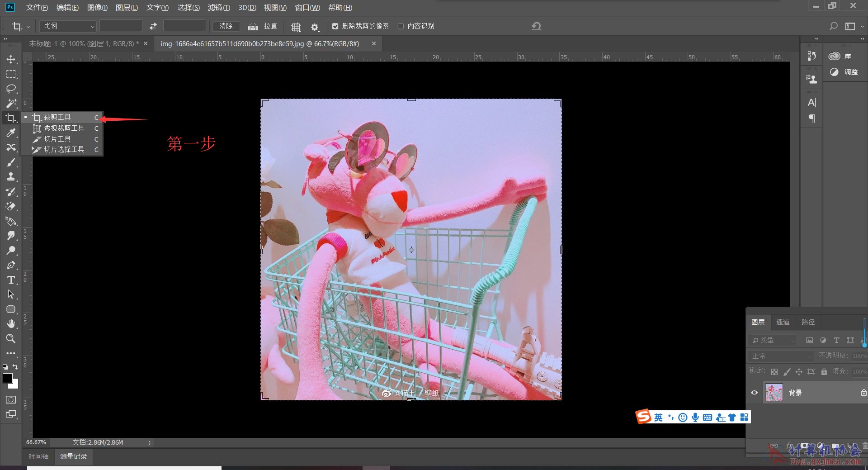Open the search magnifier icon
The width and height of the screenshot is (868, 470).
(833, 26)
